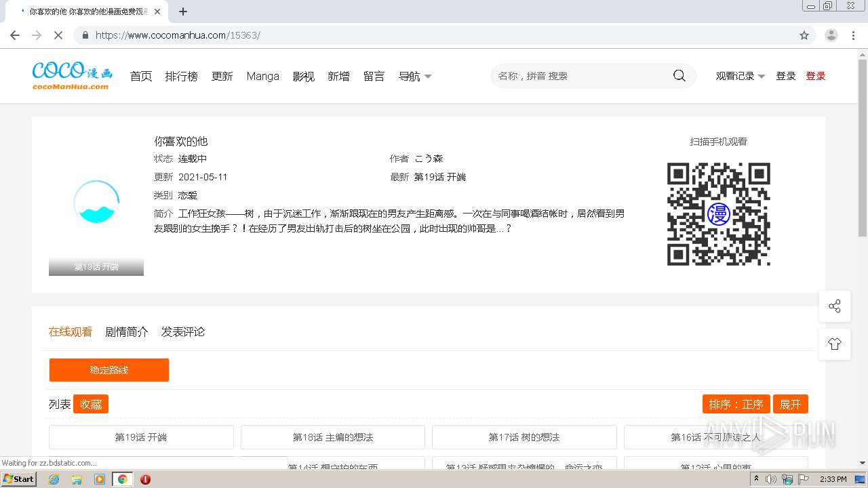Open Chrome three-dot menu

(854, 35)
